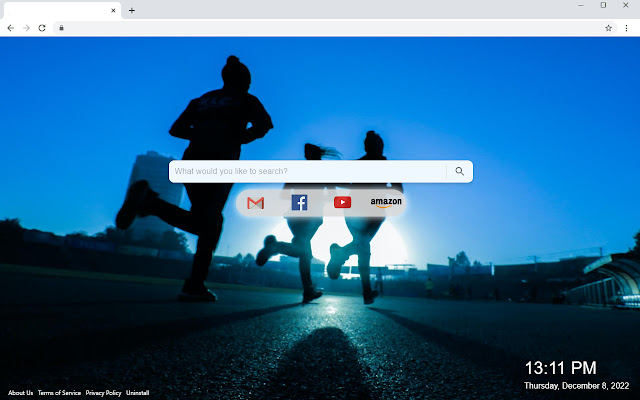Open the About Us link
The image size is (640, 400).
[x=20, y=393]
